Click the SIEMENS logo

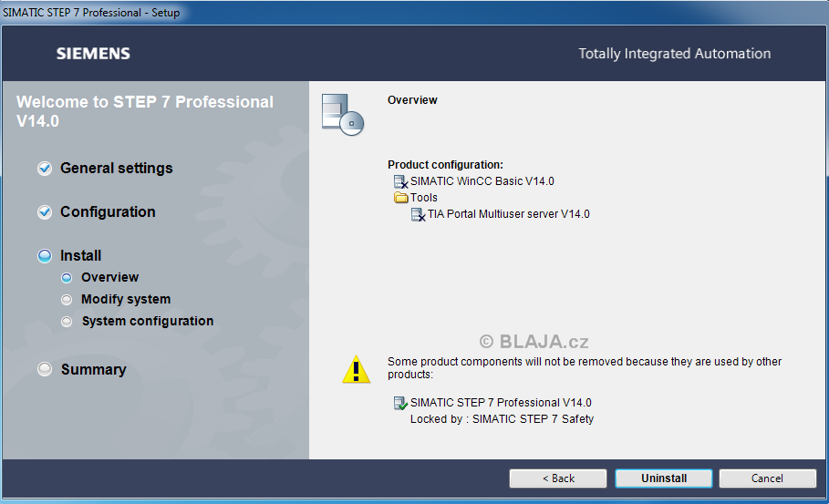tap(93, 54)
